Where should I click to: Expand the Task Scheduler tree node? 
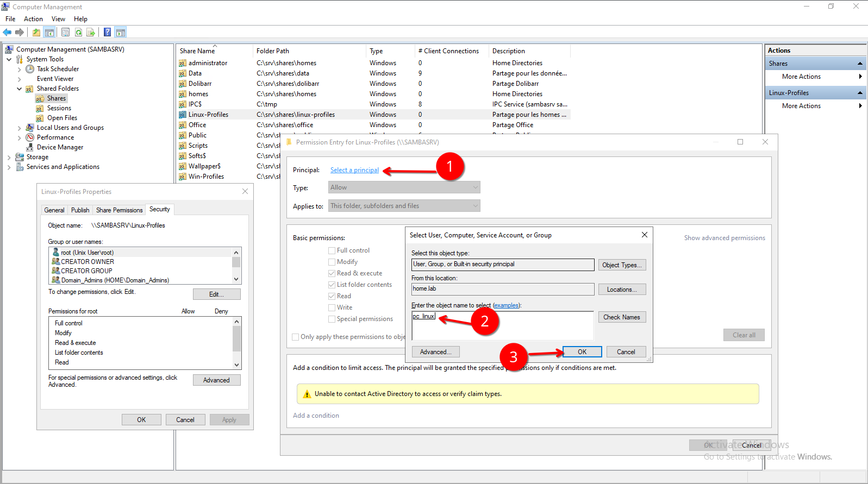(19, 70)
